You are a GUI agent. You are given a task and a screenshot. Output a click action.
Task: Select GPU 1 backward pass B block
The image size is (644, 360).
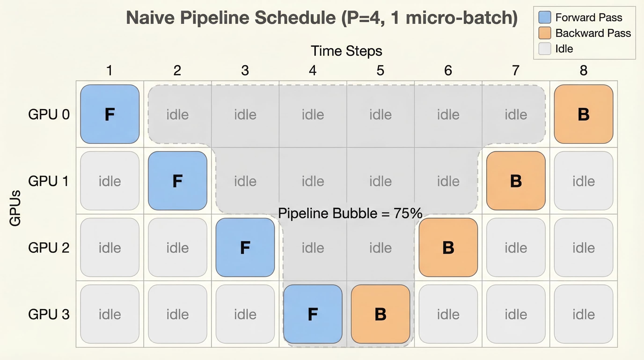pos(516,181)
